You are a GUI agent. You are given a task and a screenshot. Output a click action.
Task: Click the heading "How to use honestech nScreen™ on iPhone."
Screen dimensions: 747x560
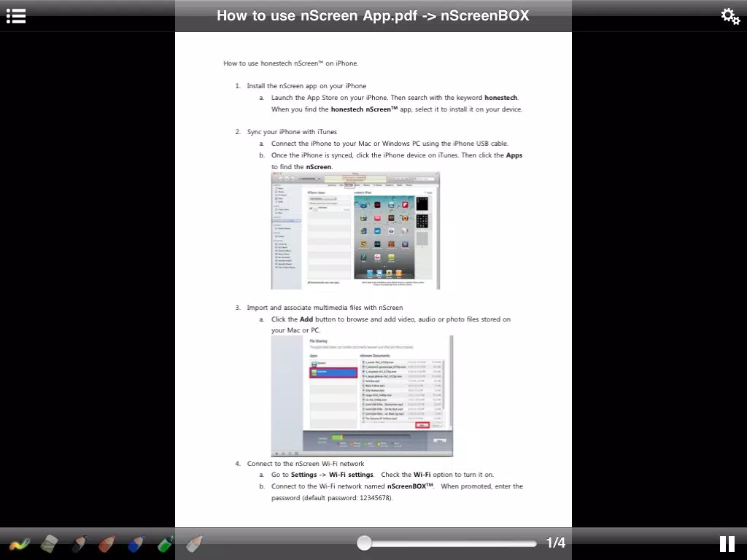coord(290,63)
